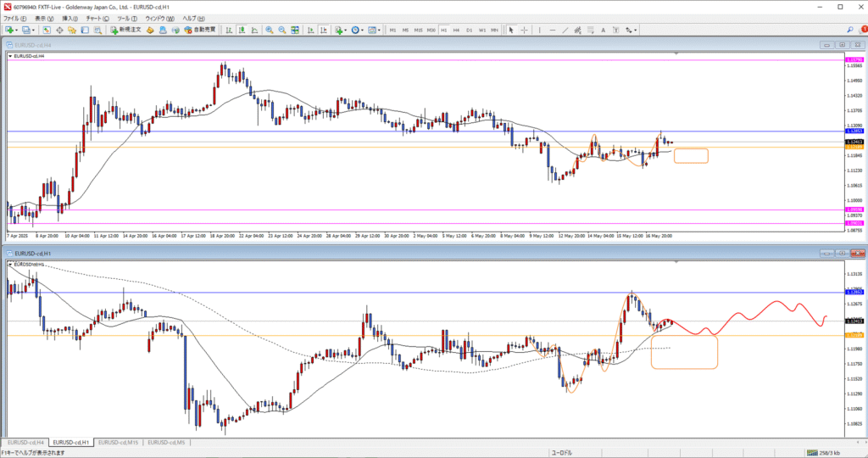Toggle the M15 timeframe button

tap(418, 30)
